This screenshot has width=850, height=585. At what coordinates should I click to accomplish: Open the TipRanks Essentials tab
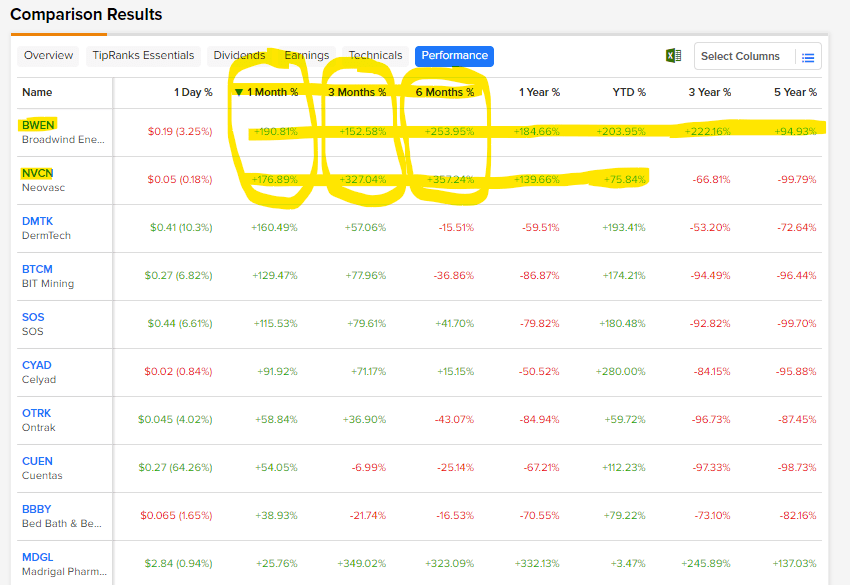tap(142, 56)
